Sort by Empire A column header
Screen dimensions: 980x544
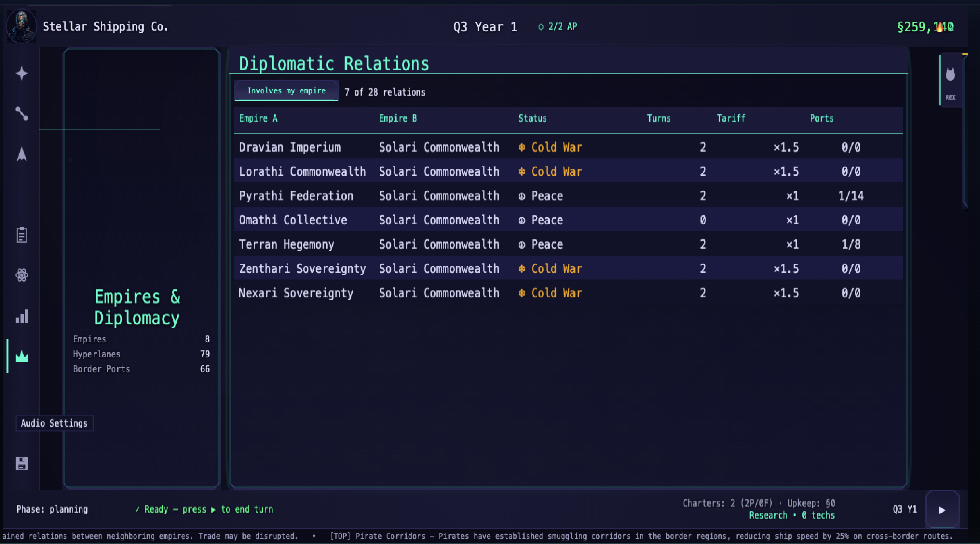pyautogui.click(x=258, y=118)
